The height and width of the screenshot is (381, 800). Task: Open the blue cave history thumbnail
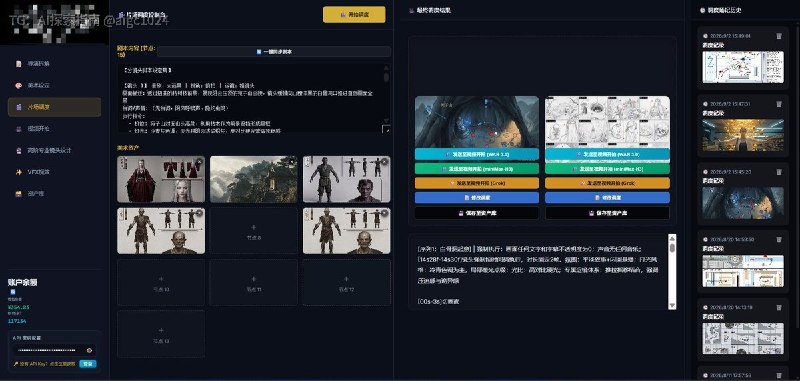click(743, 202)
